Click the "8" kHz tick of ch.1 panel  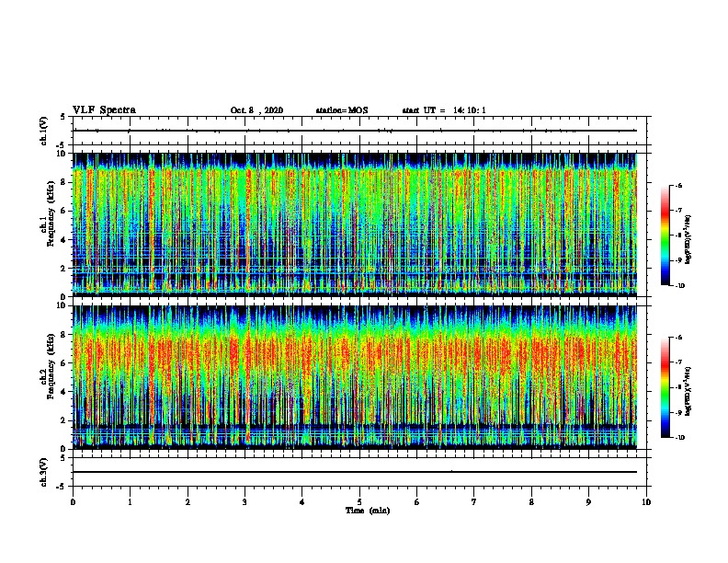pos(64,182)
